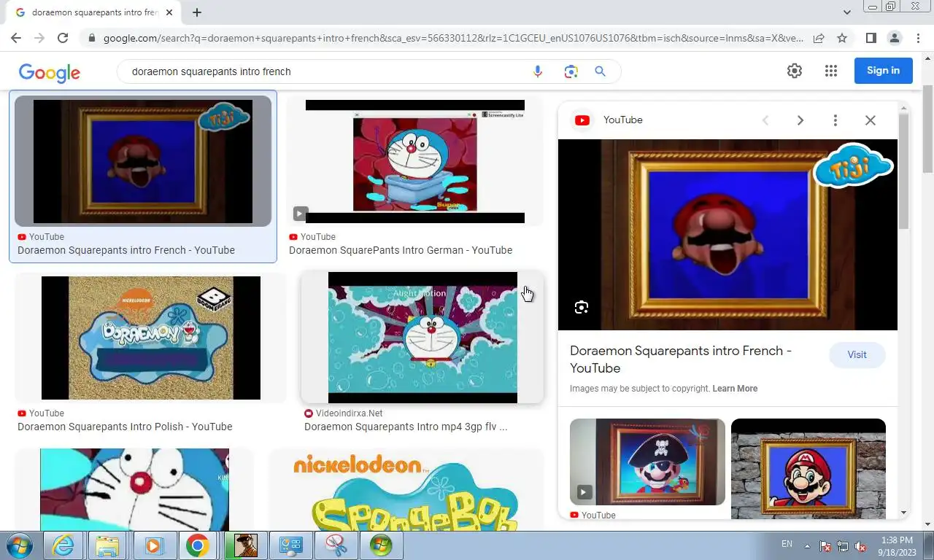Open the preview title Doraemon Squarepants intro French
The width and height of the screenshot is (934, 560).
681,359
